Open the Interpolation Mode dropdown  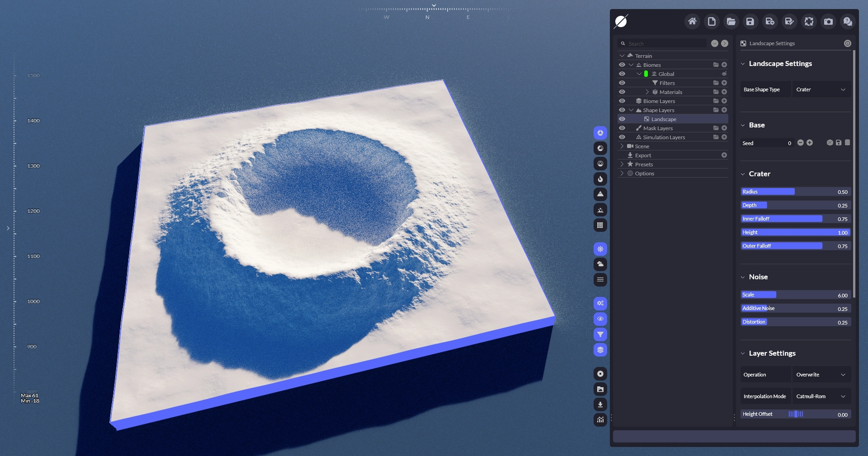click(x=821, y=396)
